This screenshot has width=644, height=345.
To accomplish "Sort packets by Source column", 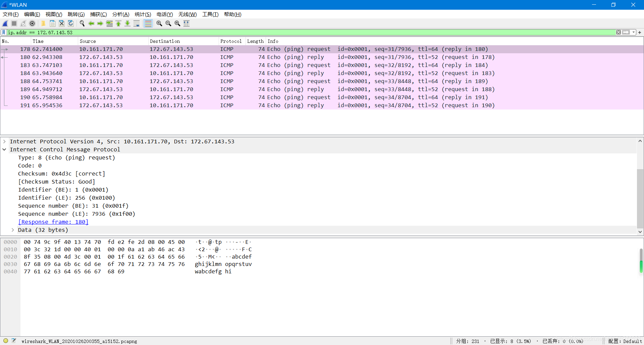I will tap(113, 41).
